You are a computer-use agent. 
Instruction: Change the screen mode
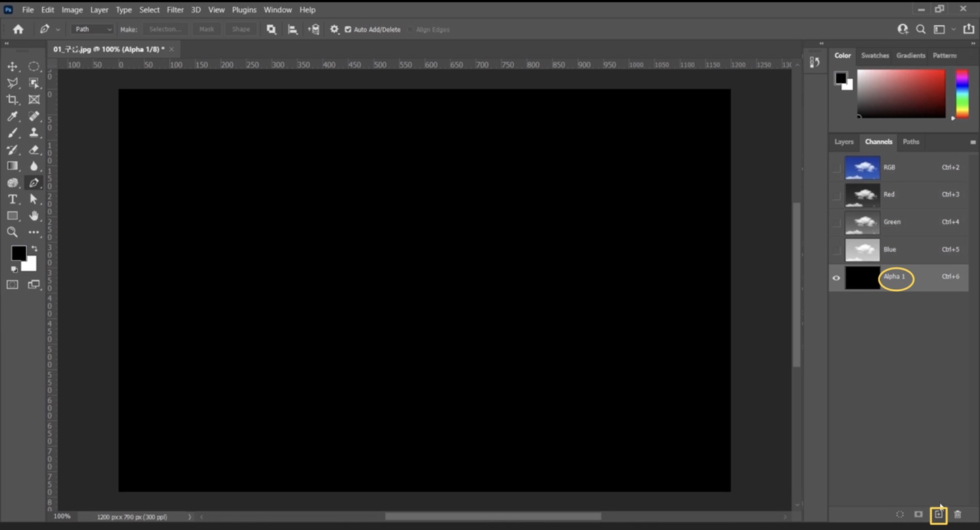pos(34,284)
